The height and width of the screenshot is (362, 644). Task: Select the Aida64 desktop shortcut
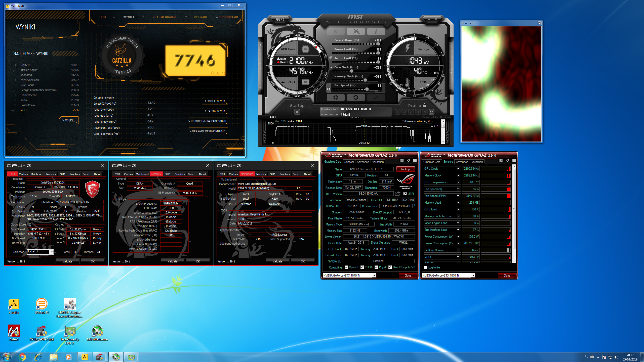click(14, 333)
